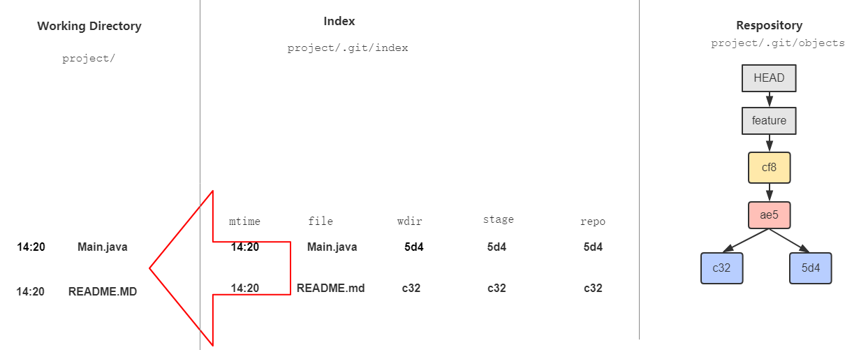Click README.md in the Index table
The height and width of the screenshot is (350, 868).
[x=330, y=288]
